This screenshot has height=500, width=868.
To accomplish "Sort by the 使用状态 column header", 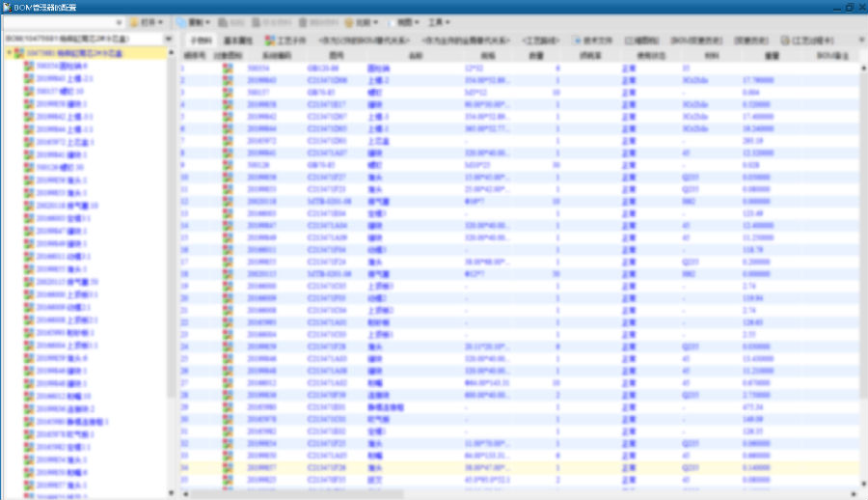I will tap(651, 55).
